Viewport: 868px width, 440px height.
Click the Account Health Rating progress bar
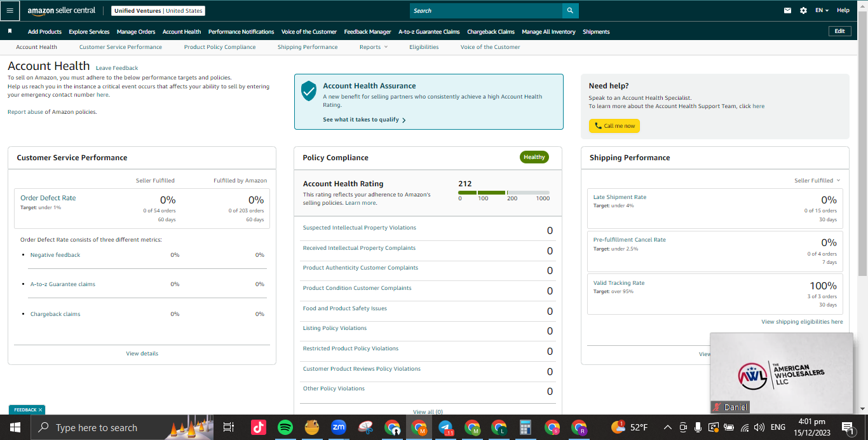504,192
